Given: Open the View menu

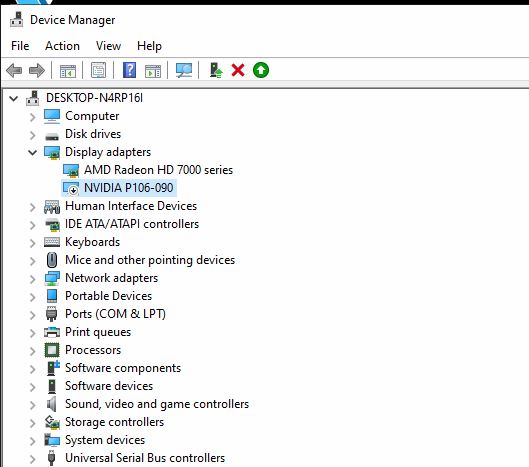Looking at the screenshot, I should [x=108, y=46].
